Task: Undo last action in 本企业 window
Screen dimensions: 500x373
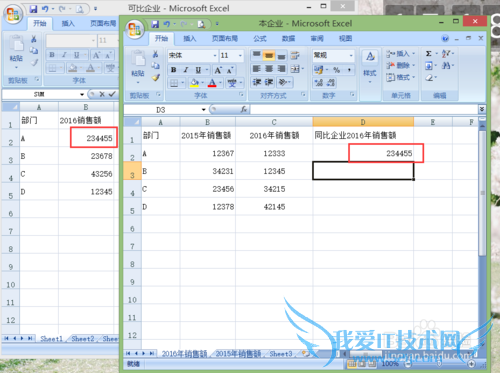Action: click(x=167, y=24)
